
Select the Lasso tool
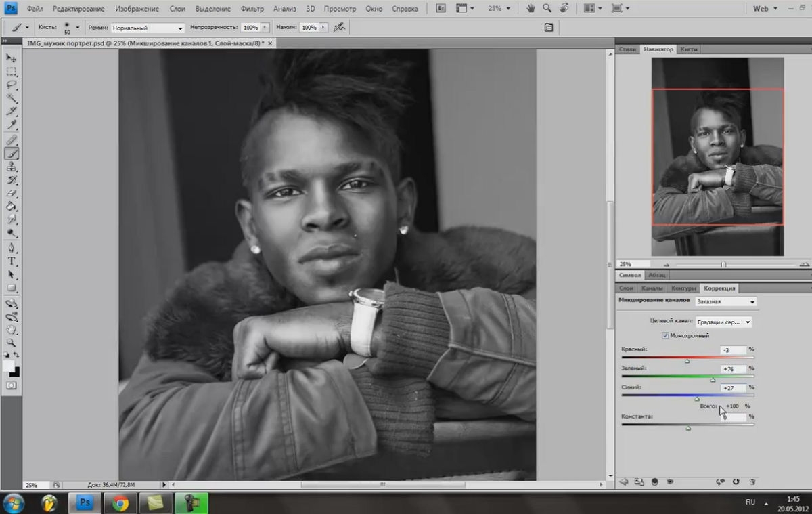coord(12,85)
